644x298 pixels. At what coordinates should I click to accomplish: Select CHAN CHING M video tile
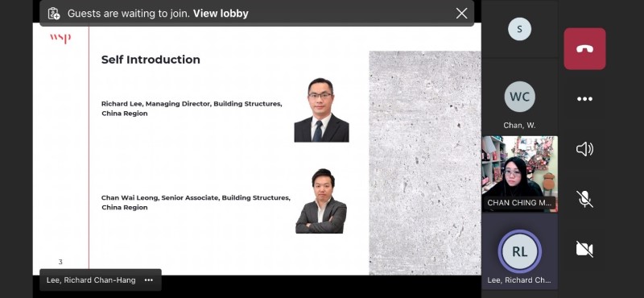pyautogui.click(x=519, y=174)
